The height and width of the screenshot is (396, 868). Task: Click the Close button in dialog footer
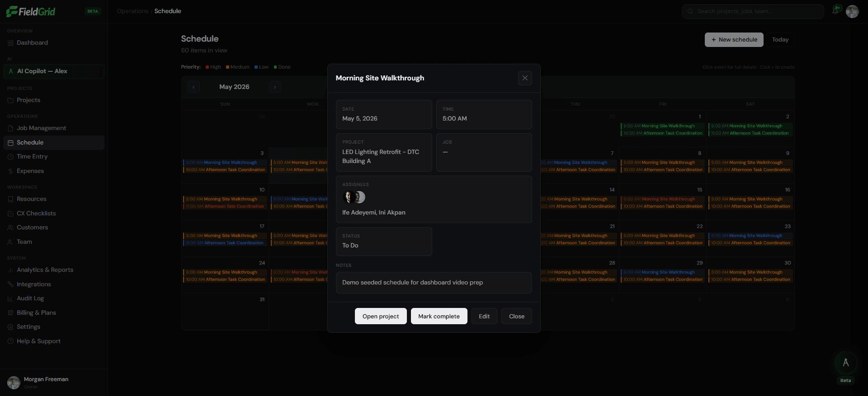pyautogui.click(x=517, y=316)
